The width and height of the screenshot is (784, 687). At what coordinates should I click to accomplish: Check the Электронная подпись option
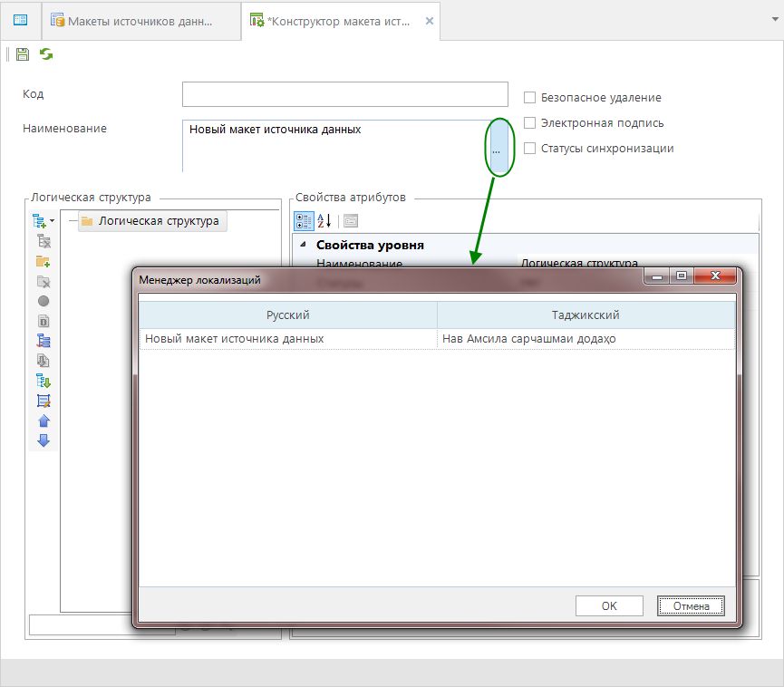[530, 123]
